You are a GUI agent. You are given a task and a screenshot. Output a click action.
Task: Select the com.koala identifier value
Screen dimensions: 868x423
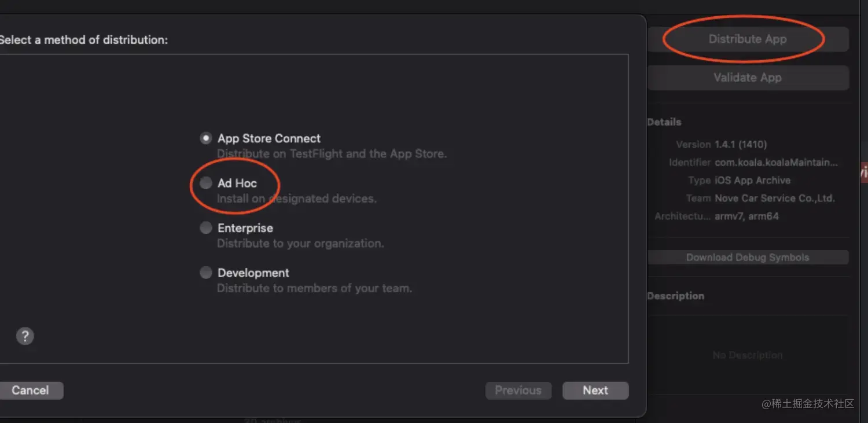[x=776, y=163]
